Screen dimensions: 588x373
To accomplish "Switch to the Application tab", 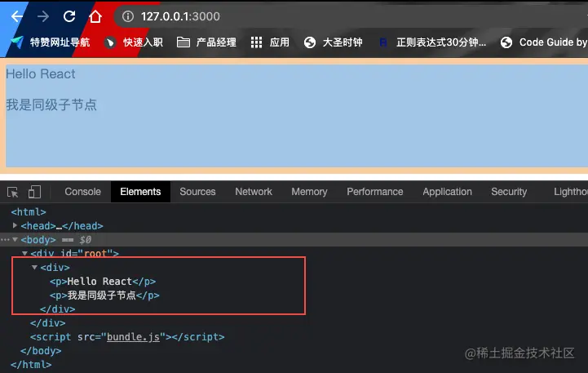I will point(448,192).
